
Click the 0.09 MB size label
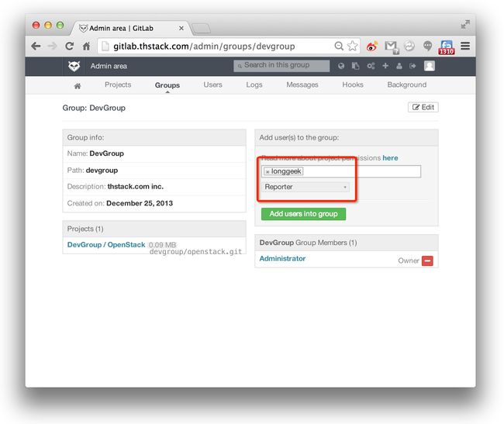[162, 245]
